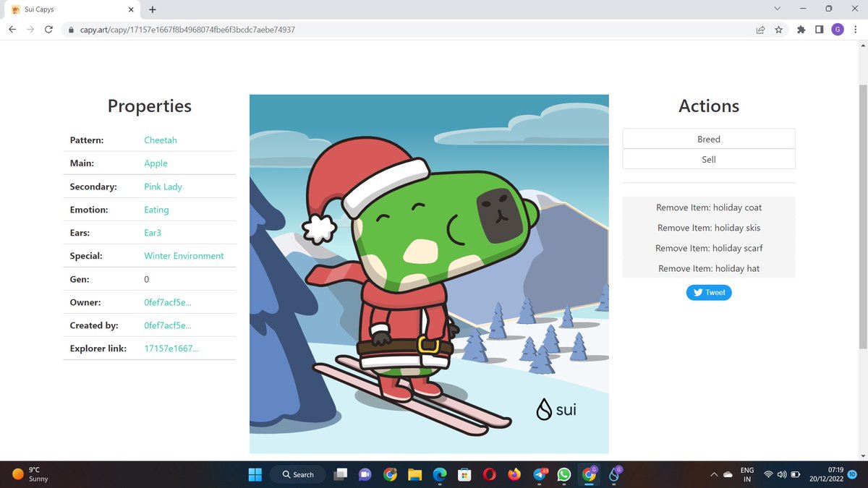Click the Breed button
This screenshot has height=488, width=868.
(x=709, y=139)
